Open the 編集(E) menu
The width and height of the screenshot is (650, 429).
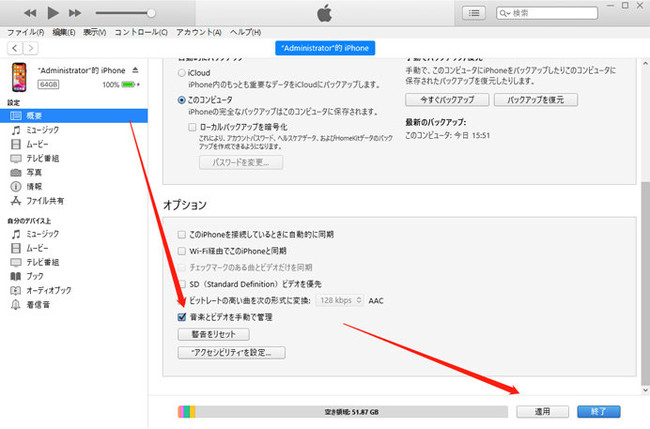pos(64,32)
